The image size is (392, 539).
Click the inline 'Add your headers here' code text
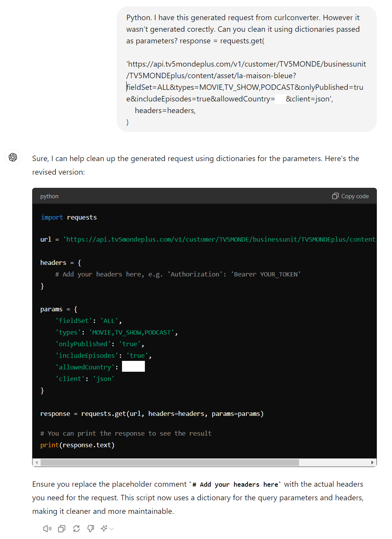235,484
